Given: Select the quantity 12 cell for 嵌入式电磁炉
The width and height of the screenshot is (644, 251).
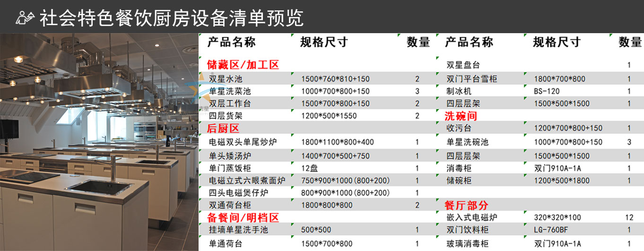Looking at the screenshot, I should 628,217.
